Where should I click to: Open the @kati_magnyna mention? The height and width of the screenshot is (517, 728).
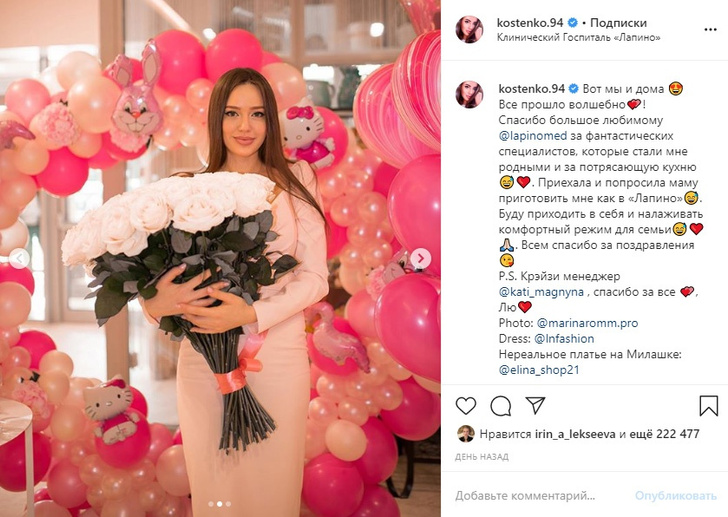point(541,292)
